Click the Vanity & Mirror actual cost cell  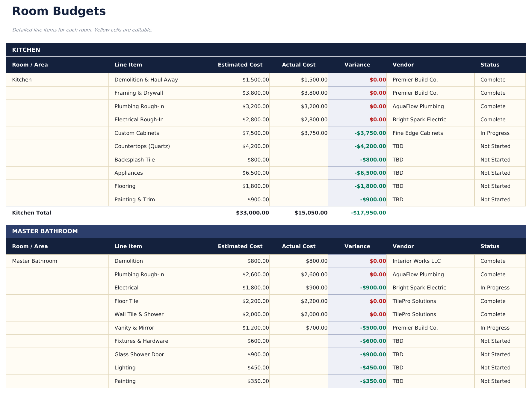(x=299, y=328)
